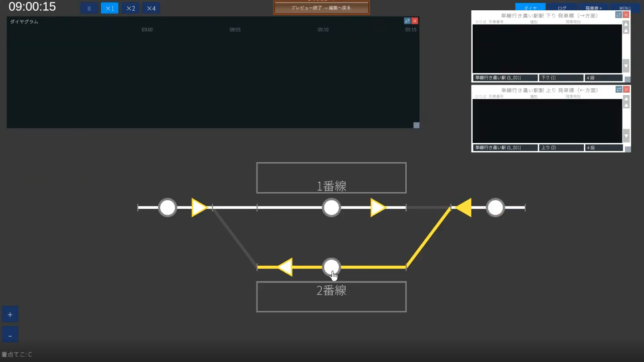This screenshot has width=644, height=362.
Task: Click the swap icon on 下り 発車標 panel
Action: [x=618, y=15]
